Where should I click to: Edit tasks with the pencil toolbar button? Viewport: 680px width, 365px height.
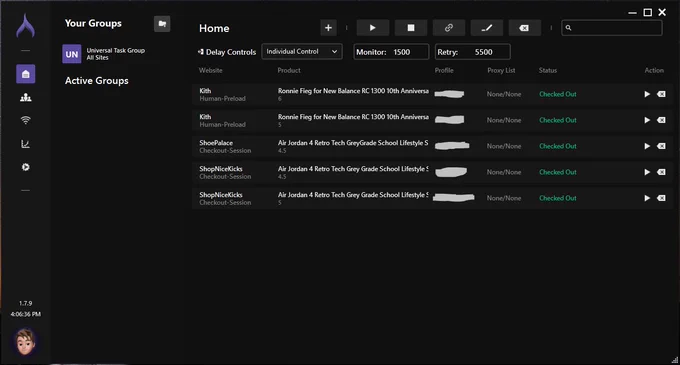point(487,28)
